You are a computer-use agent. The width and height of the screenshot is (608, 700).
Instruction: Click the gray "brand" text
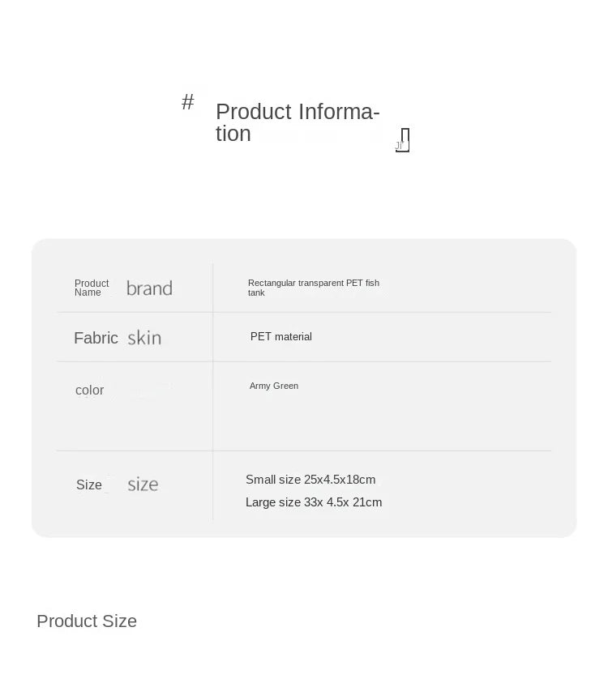(x=149, y=288)
